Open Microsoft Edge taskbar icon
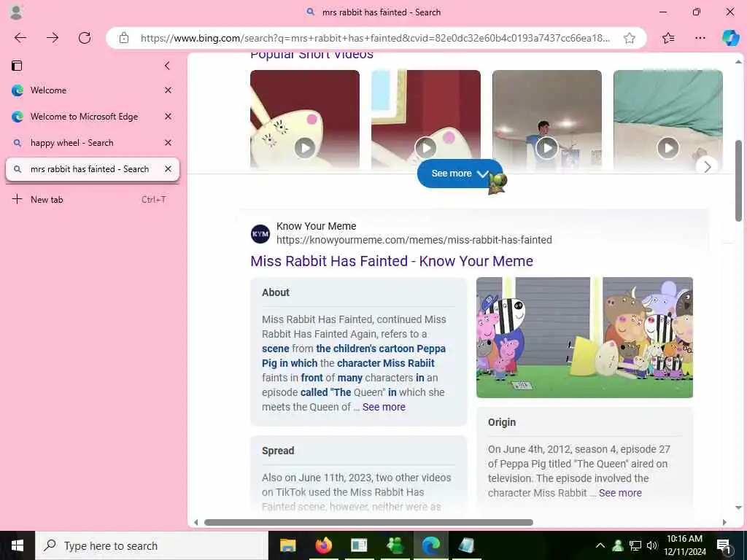Image resolution: width=747 pixels, height=560 pixels. [430, 545]
